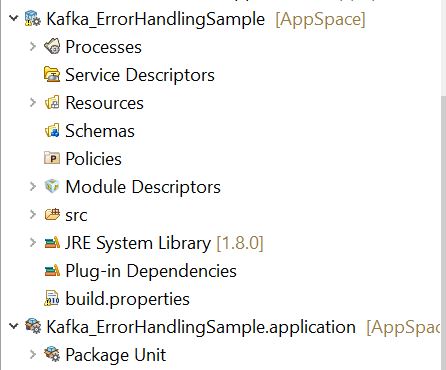Collapse the Kafka_ErrorHandlingSample project node
The width and height of the screenshot is (446, 370).
click(x=14, y=18)
